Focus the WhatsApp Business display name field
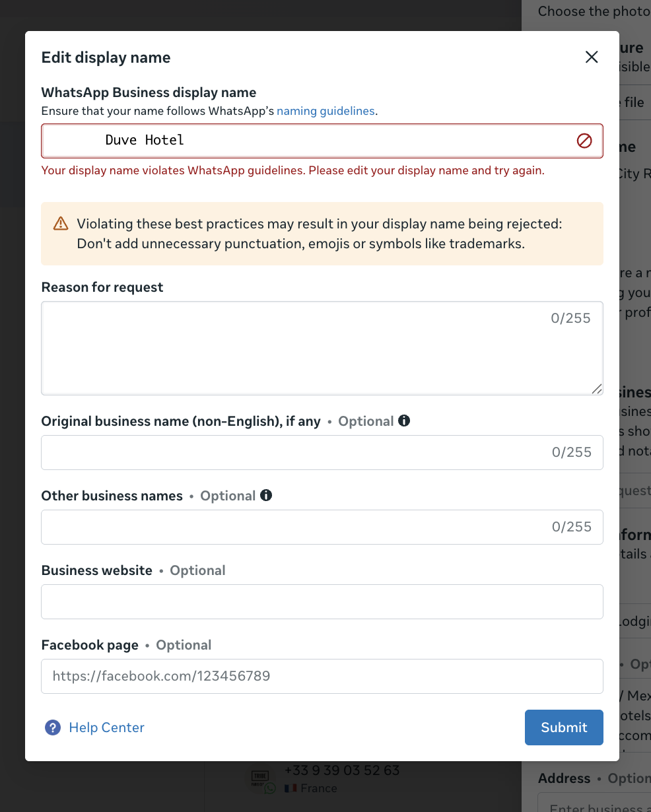The height and width of the screenshot is (812, 651). (322, 141)
